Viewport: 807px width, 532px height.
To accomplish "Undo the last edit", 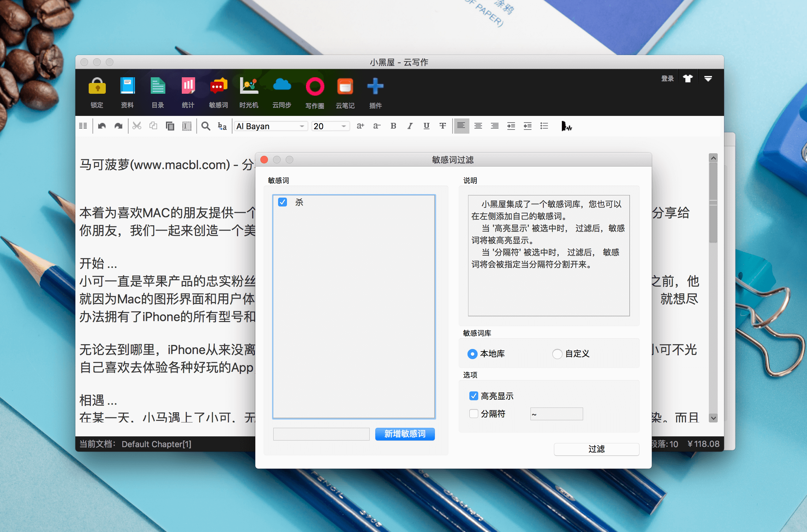I will [x=102, y=126].
